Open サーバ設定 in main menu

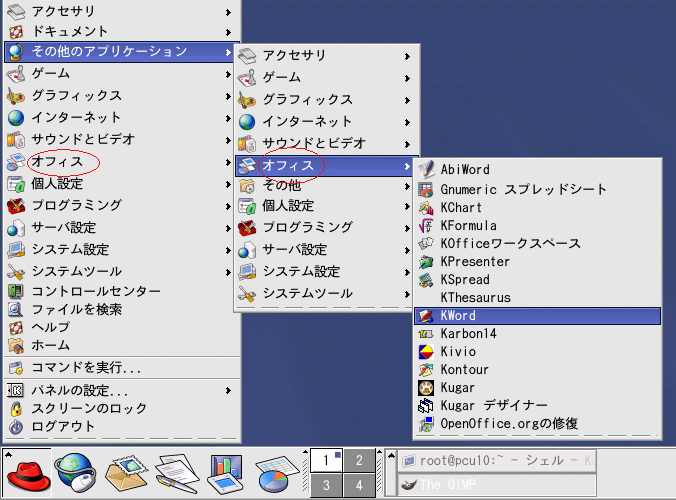(119, 228)
